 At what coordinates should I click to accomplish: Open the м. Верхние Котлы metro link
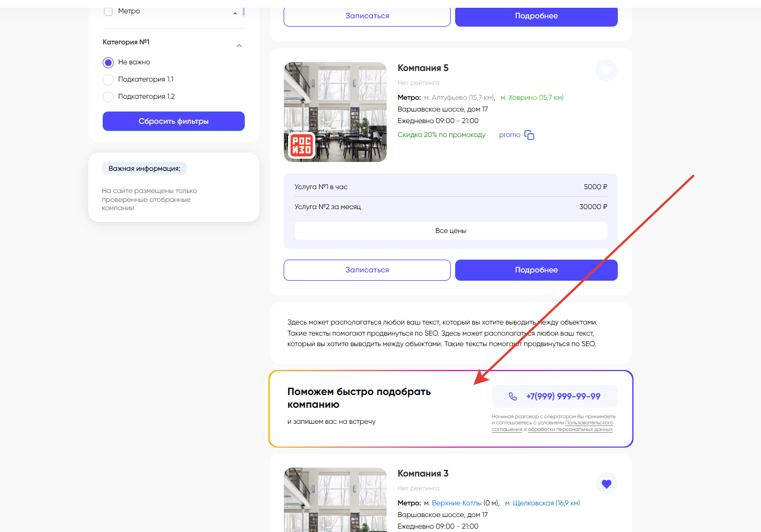(456, 503)
